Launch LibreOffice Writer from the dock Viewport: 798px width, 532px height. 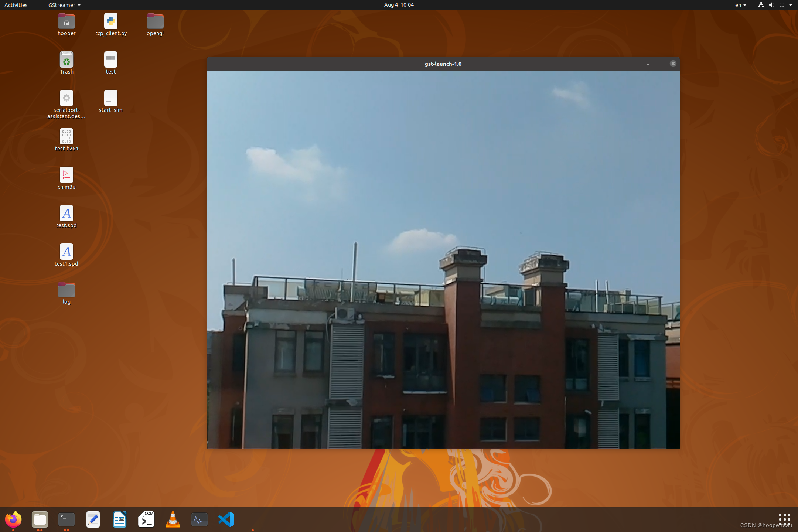(x=120, y=519)
